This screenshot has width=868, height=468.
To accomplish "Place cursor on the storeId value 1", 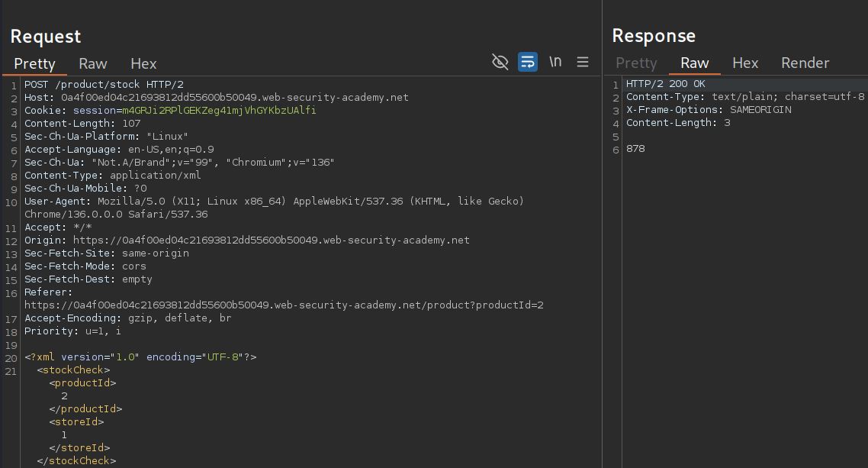I will click(x=65, y=435).
